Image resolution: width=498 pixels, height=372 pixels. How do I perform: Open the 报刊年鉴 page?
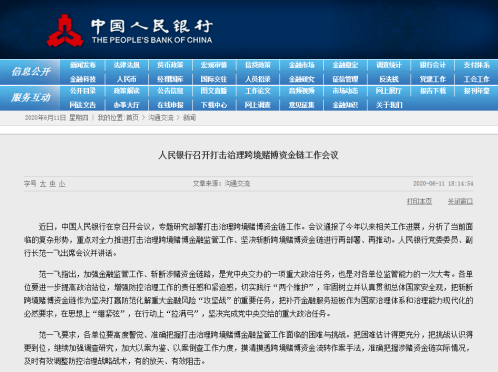tap(477, 91)
